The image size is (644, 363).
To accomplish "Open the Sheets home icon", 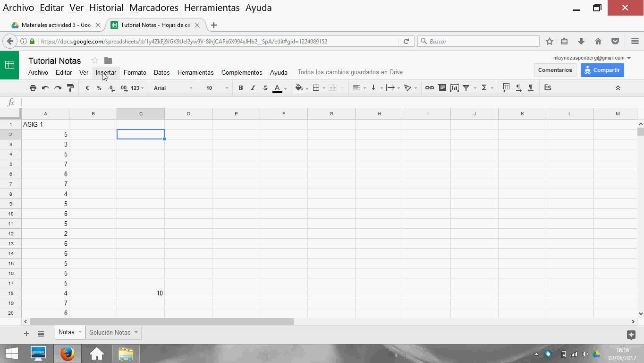I will (9, 65).
